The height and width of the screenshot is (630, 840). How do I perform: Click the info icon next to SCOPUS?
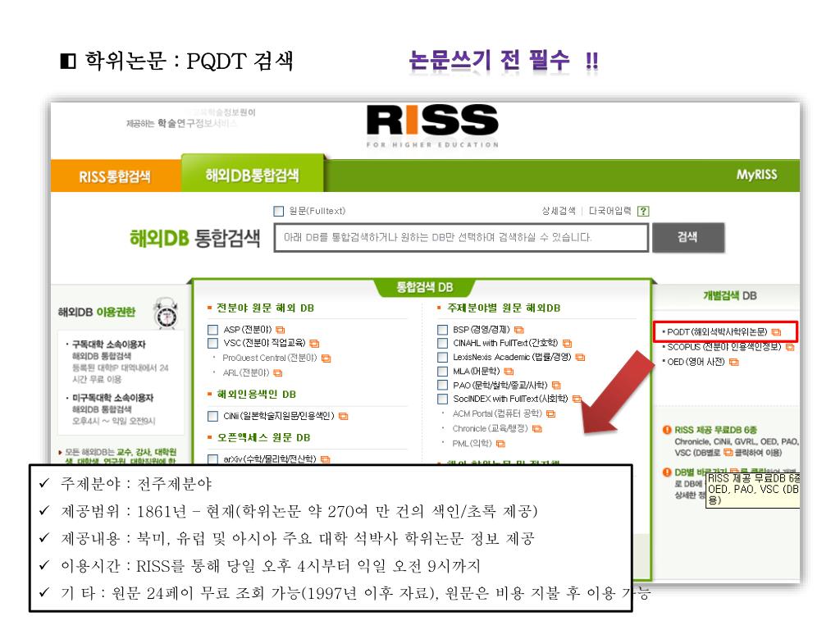coord(790,347)
